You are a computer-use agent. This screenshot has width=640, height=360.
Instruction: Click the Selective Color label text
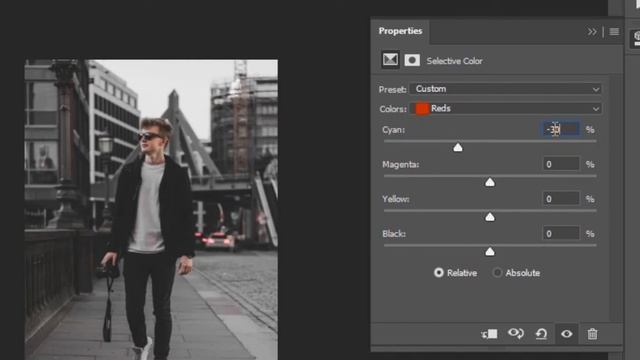pos(454,61)
